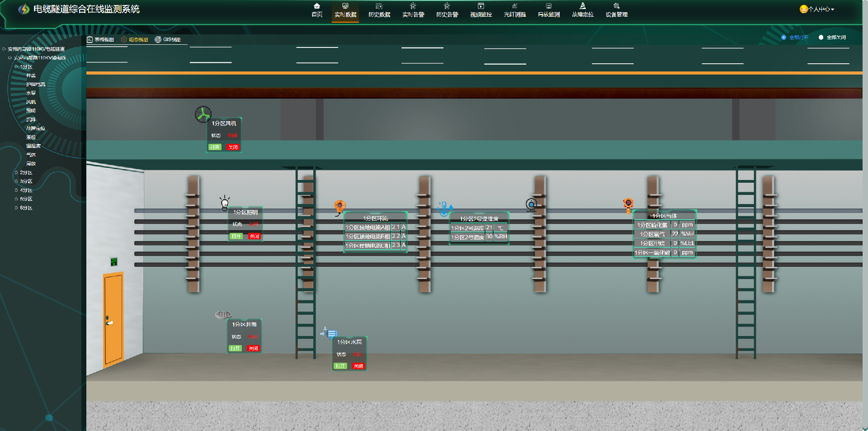868x431 pixels.
Task: Click green 打开 button for 1分区照明
Action: tap(236, 236)
